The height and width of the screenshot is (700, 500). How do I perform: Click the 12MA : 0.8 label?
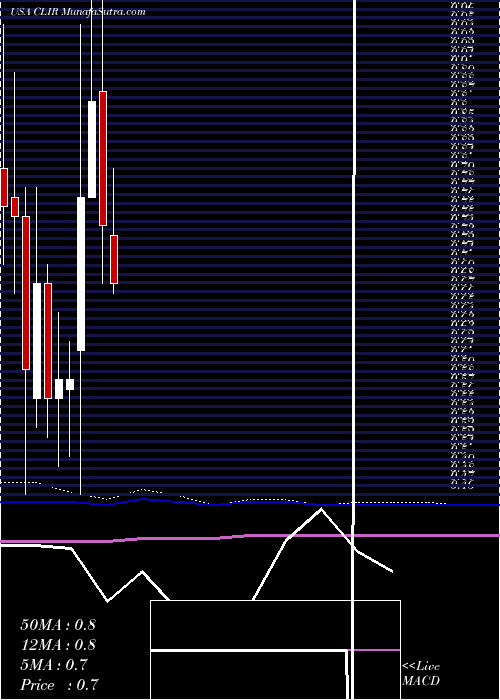coord(58,645)
